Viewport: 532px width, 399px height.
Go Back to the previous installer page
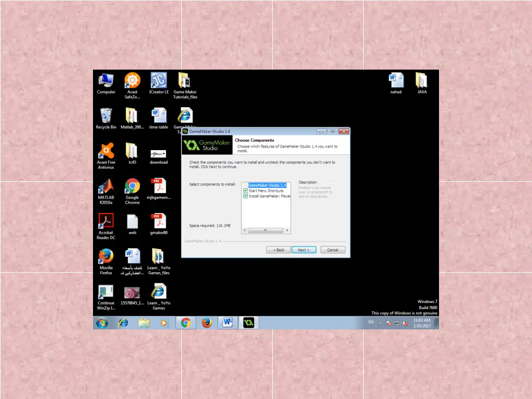click(278, 250)
